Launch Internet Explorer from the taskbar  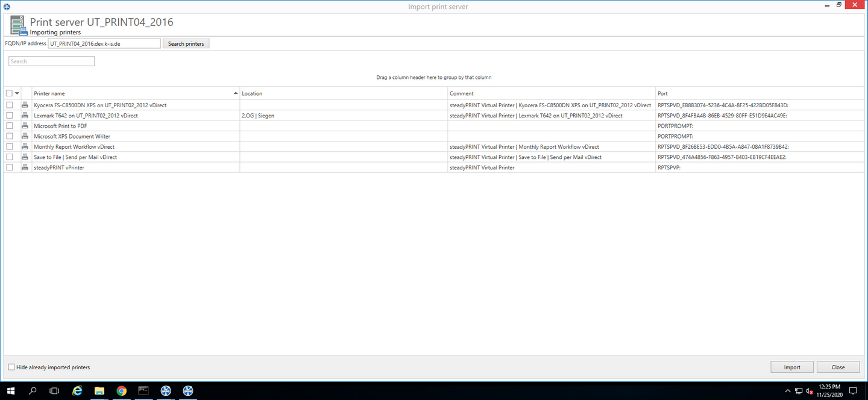(x=77, y=391)
